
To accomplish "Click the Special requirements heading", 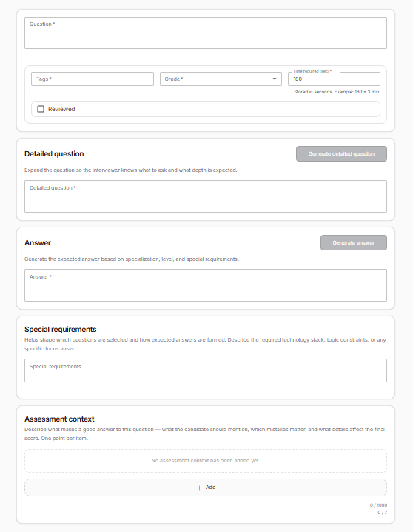I will tap(60, 330).
